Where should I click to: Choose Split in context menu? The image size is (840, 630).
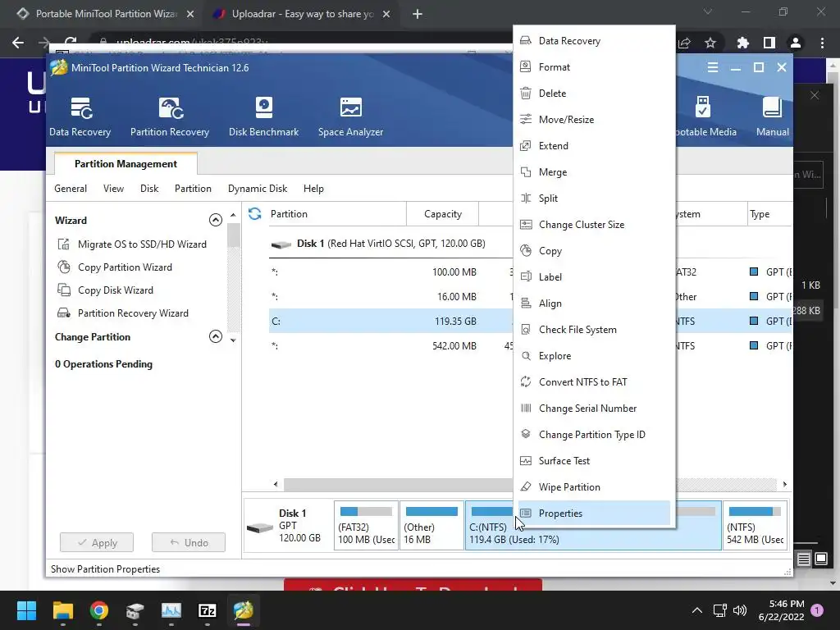[x=594, y=199]
